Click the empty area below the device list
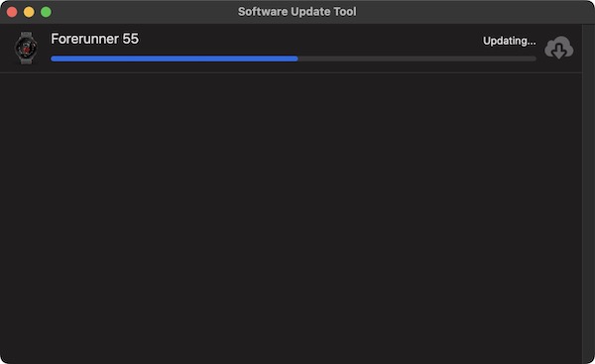 (291, 216)
